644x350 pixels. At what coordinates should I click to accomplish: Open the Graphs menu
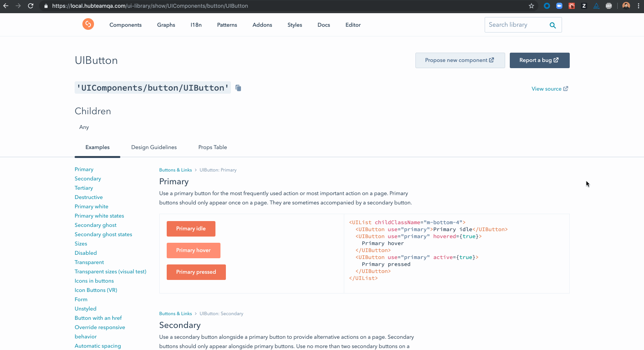tap(166, 25)
